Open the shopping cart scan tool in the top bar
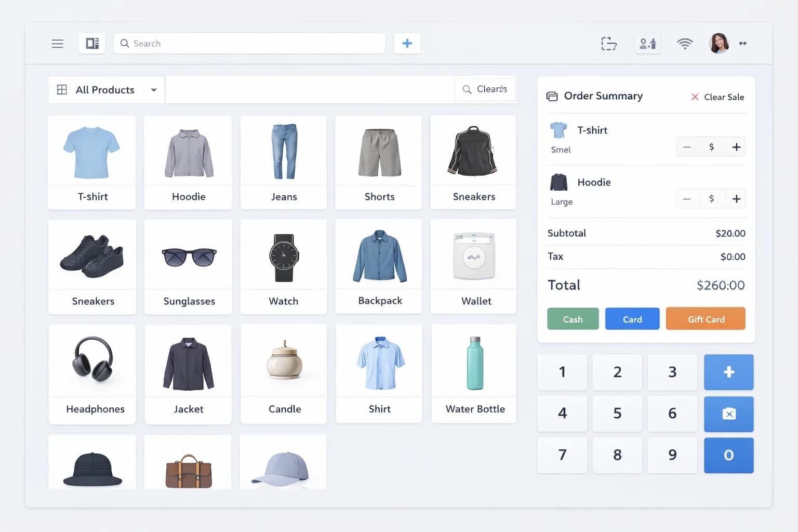Viewport: 798px width, 532px height. [x=608, y=44]
